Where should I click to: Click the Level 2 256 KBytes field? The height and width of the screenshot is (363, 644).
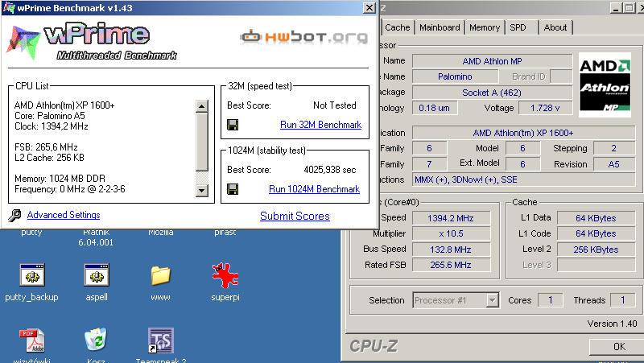596,250
